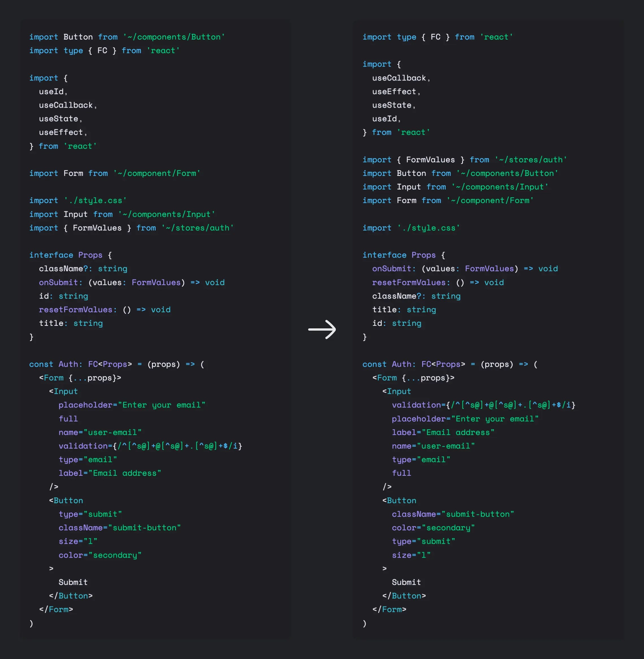
Task: Select the Button import from '~/components/Button'
Action: point(127,37)
